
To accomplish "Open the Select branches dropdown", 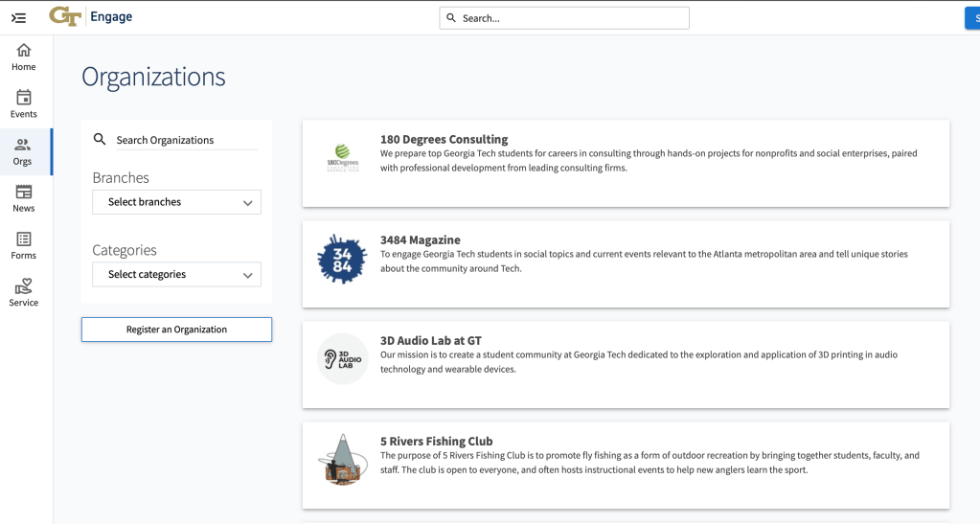I will tap(177, 202).
